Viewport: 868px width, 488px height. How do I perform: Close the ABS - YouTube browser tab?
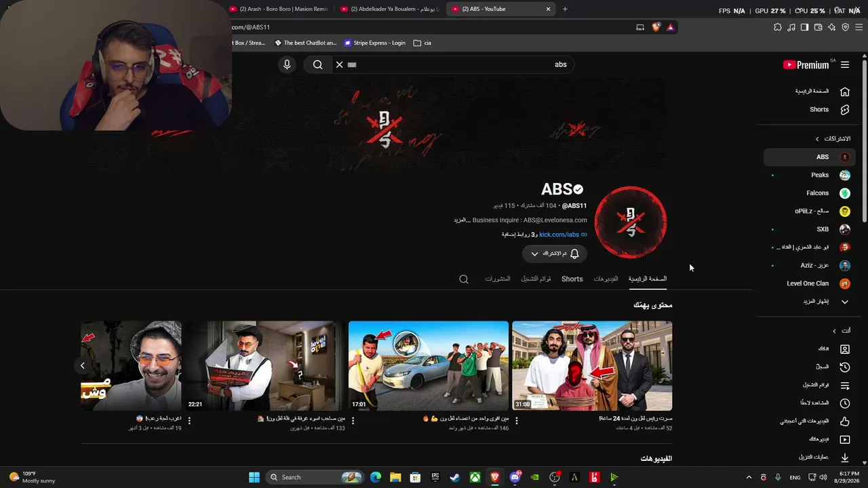click(548, 9)
